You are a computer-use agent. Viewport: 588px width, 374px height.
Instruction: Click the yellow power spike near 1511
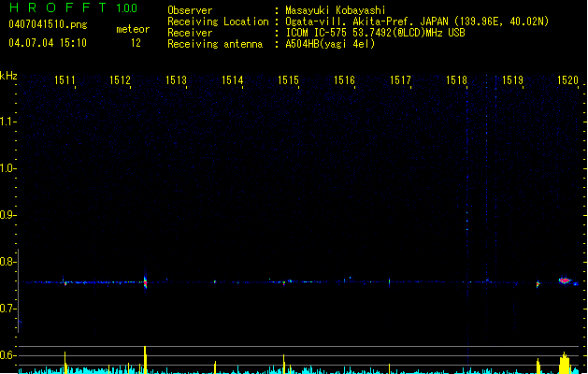click(x=65, y=363)
